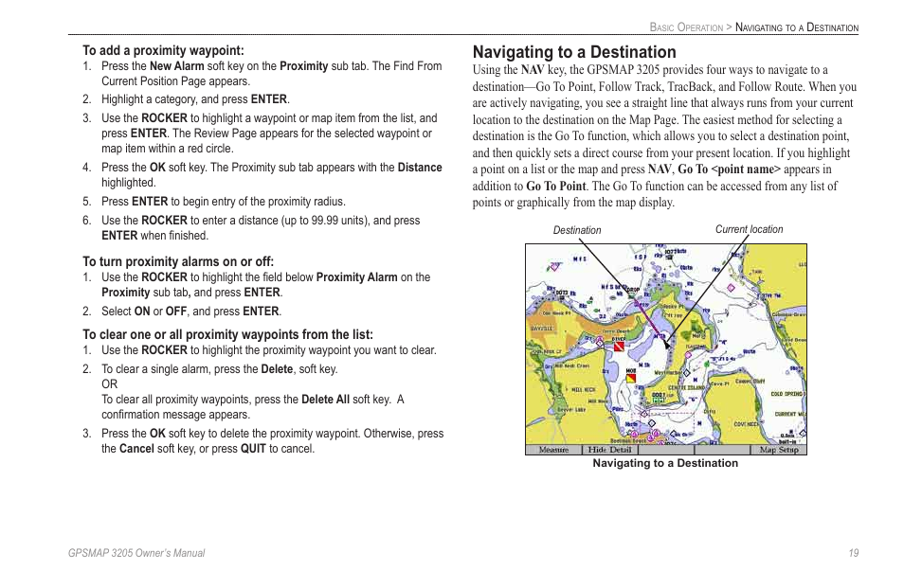The height and width of the screenshot is (588, 904).
Task: Click the red DIVER flag icon on map
Action: (619, 347)
